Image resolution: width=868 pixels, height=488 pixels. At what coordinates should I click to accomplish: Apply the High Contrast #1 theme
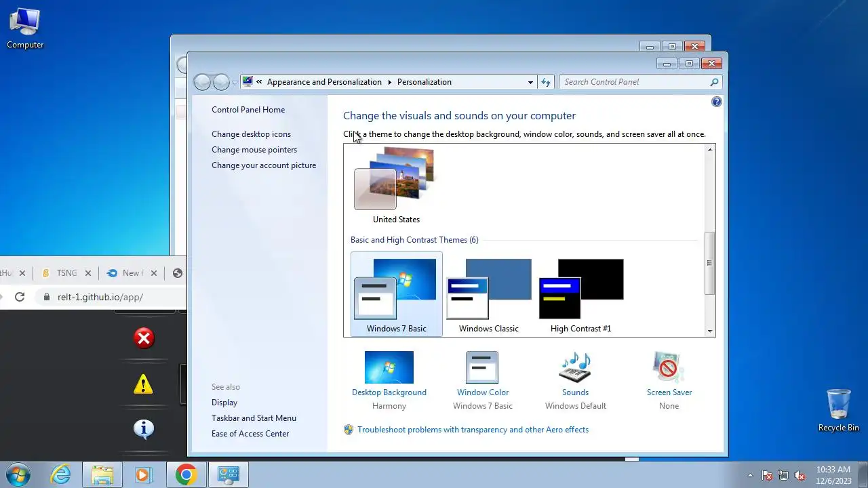(x=581, y=295)
